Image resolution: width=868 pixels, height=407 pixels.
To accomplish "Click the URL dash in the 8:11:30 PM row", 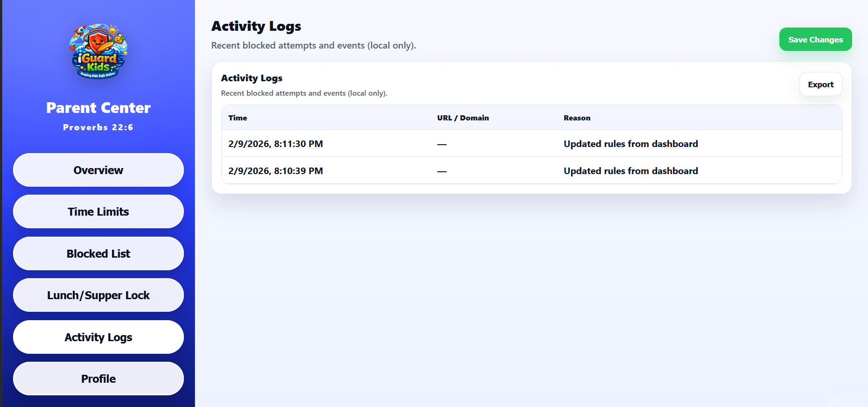I will click(x=441, y=144).
